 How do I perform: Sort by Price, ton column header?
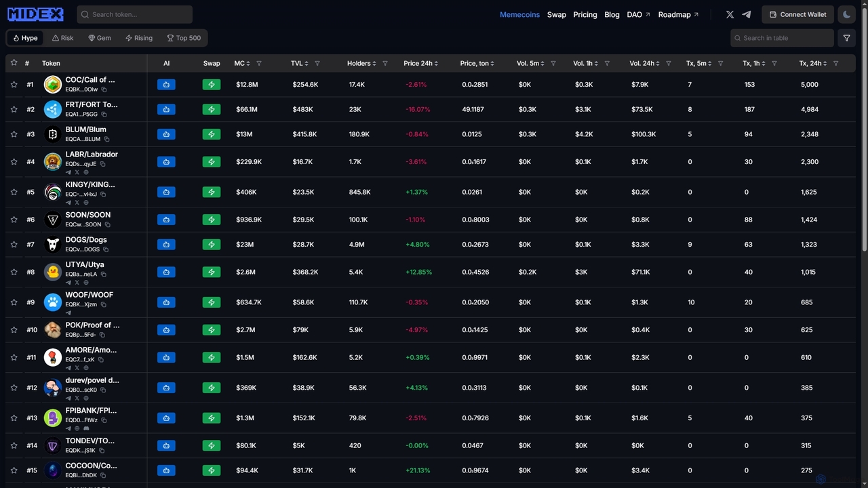tap(477, 63)
